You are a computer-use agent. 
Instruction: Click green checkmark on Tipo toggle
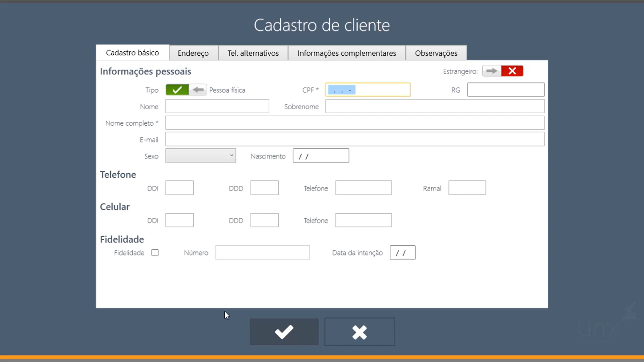177,90
